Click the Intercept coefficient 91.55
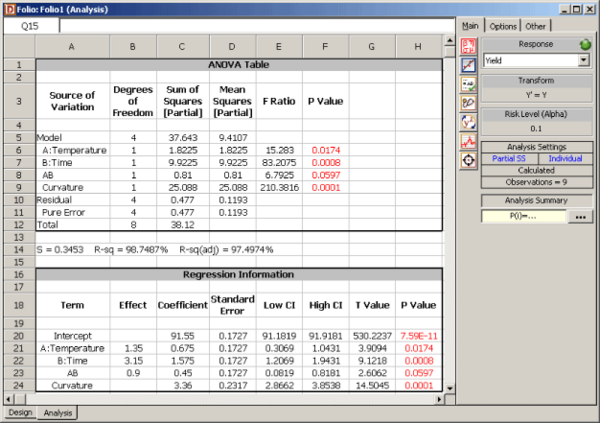Image resolution: width=600 pixels, height=423 pixels. coord(183,336)
